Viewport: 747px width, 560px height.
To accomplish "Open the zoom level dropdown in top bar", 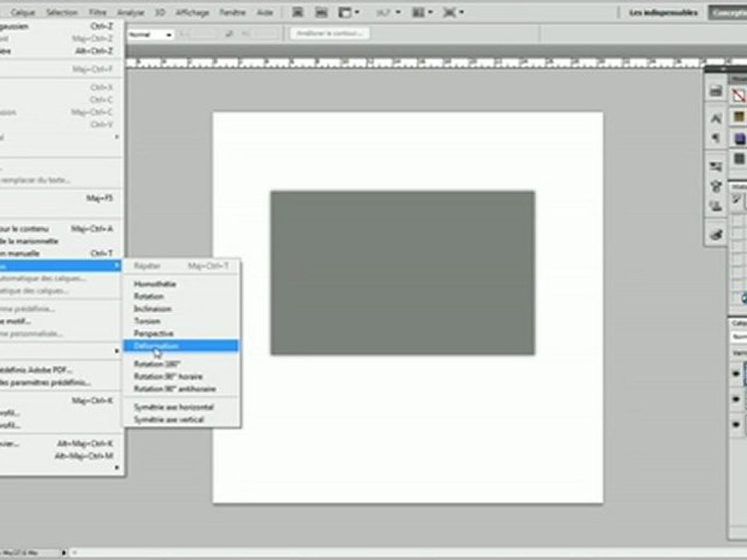I will pyautogui.click(x=388, y=12).
